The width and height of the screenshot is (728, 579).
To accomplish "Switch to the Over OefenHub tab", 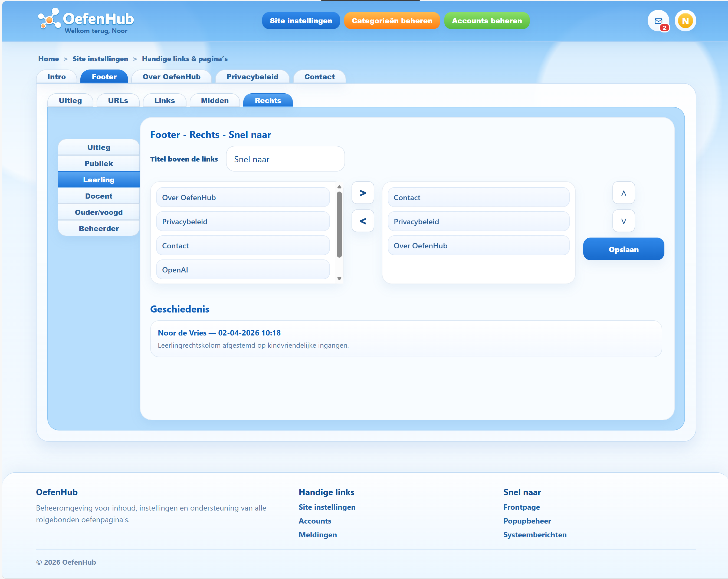I will pos(172,77).
